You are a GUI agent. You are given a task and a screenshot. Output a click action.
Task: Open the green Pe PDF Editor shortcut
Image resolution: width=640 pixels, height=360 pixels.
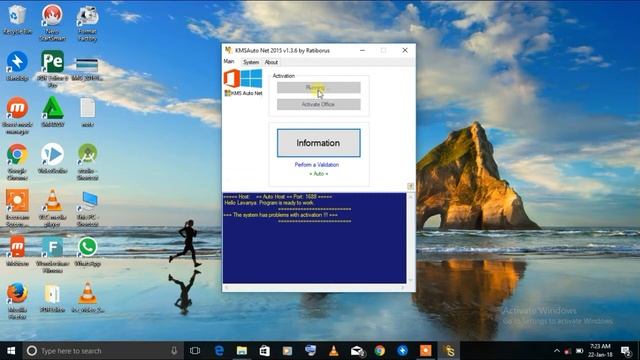click(x=52, y=68)
